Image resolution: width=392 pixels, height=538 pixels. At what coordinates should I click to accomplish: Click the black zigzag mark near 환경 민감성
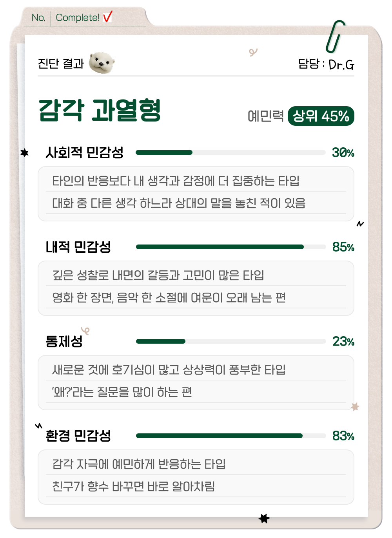click(x=38, y=426)
